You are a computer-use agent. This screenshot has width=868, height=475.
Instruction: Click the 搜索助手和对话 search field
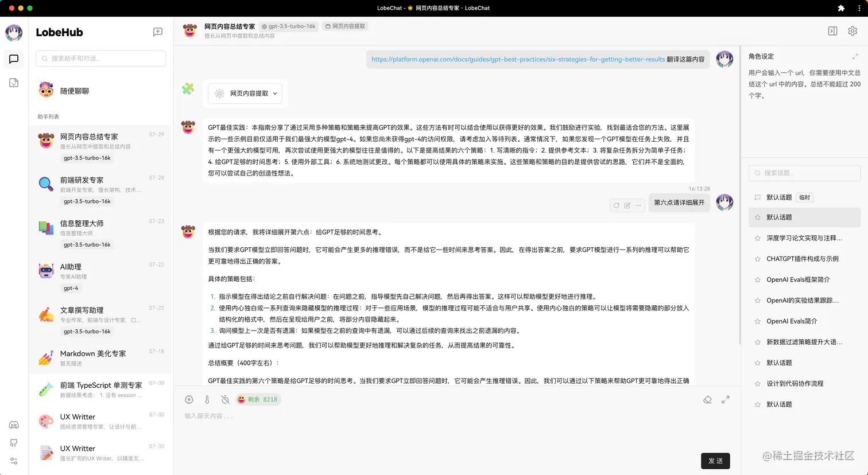[100, 59]
